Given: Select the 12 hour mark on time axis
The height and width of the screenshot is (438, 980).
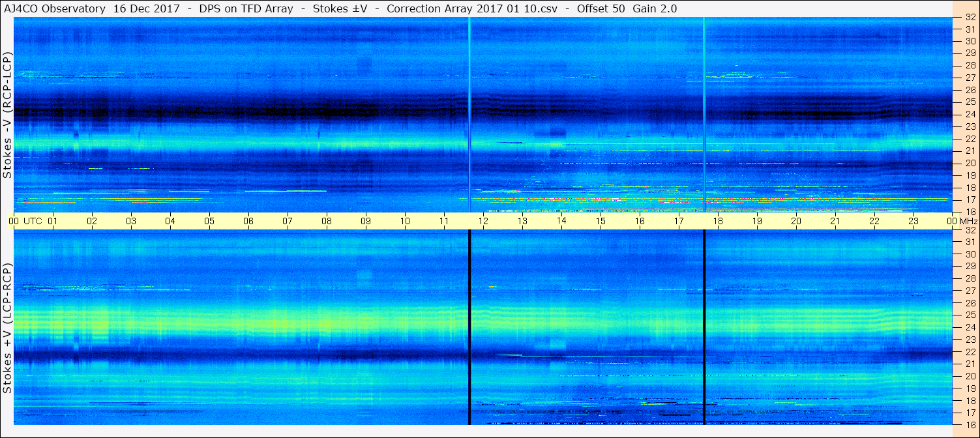Looking at the screenshot, I should coord(483,221).
